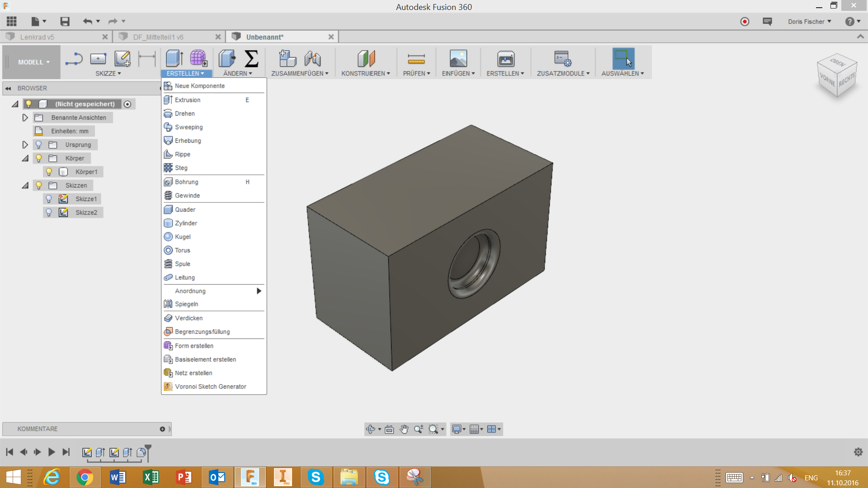The width and height of the screenshot is (868, 488).
Task: Show Skizze1 using its light bulb
Action: (49, 199)
